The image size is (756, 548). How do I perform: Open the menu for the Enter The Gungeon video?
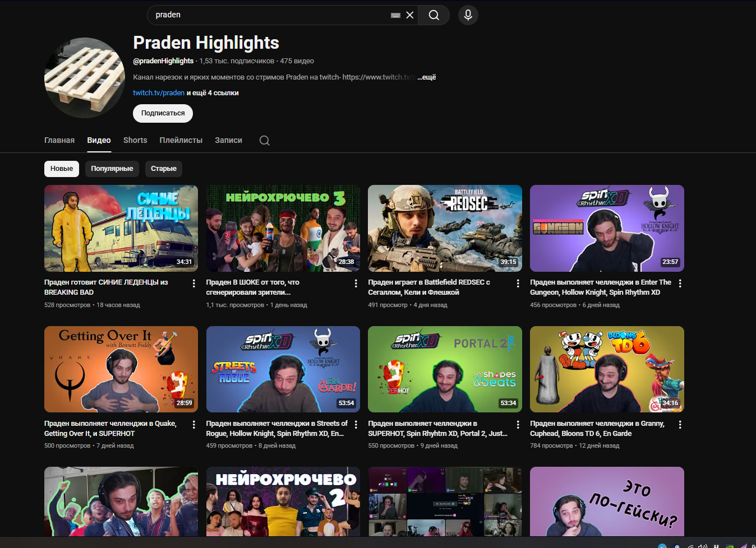tap(680, 284)
